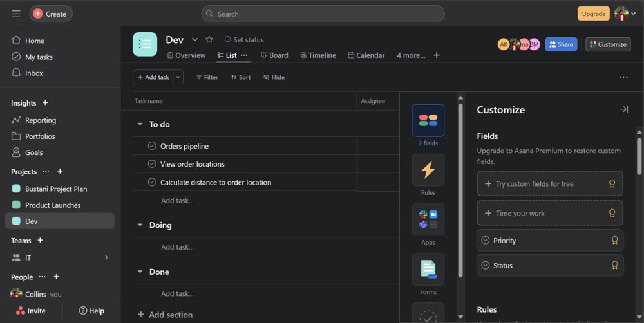Switch to the Calendar tab
644x323 pixels.
pyautogui.click(x=366, y=55)
